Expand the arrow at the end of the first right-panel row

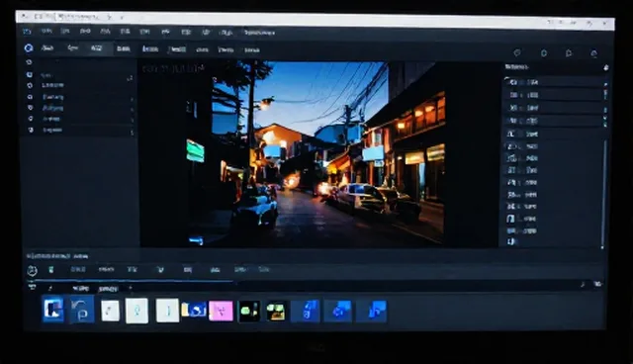[605, 84]
